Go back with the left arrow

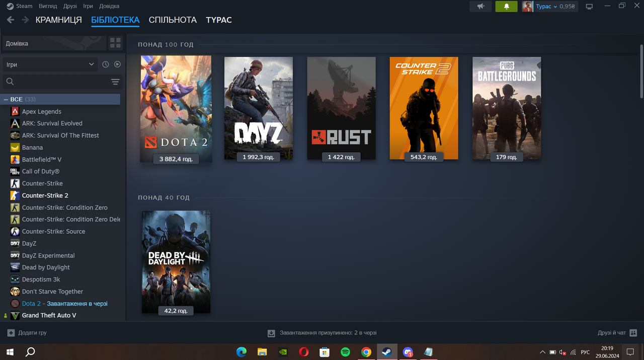10,20
